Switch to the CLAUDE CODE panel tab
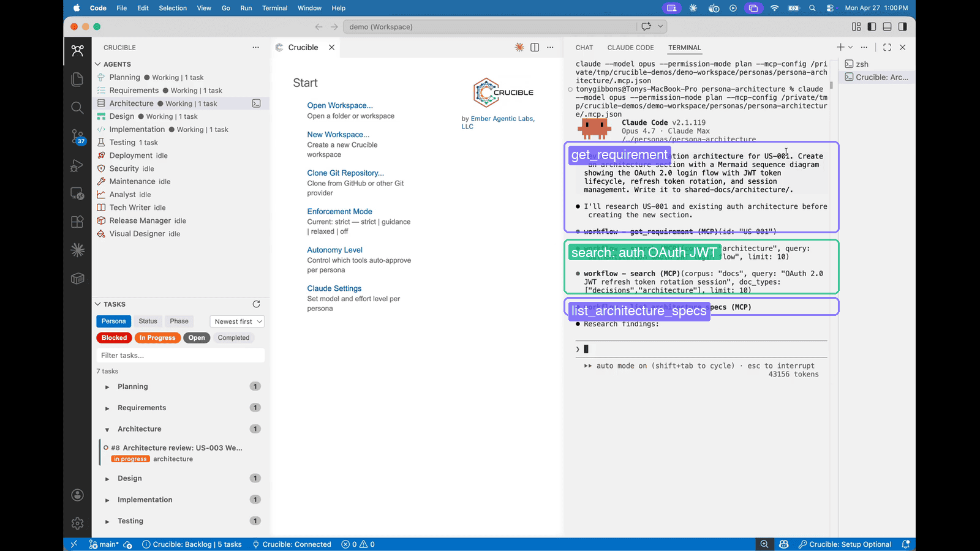Screen dimensions: 980x551 coord(630,48)
